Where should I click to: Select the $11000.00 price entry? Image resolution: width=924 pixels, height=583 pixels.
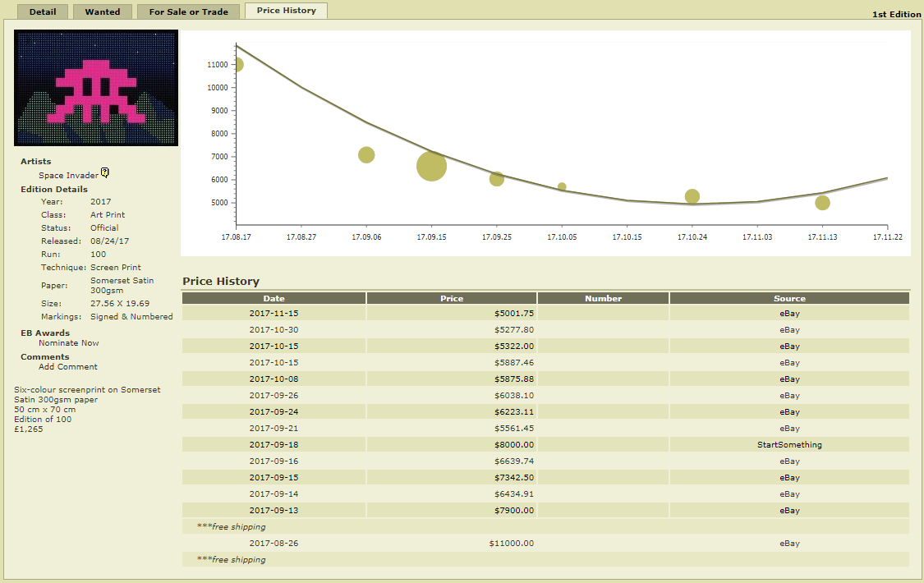[511, 544]
